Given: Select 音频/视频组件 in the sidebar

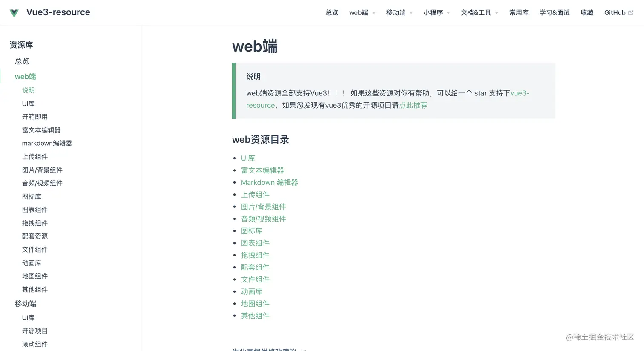Looking at the screenshot, I should click(42, 183).
